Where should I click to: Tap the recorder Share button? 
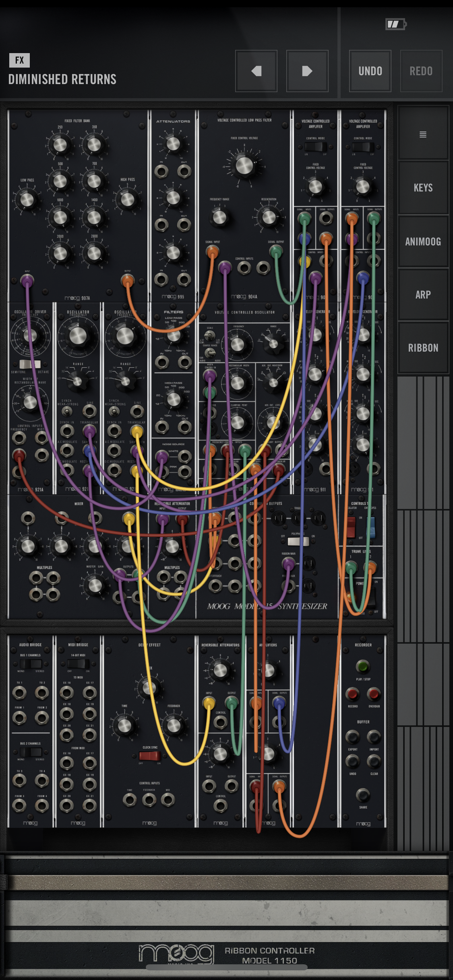[x=363, y=795]
